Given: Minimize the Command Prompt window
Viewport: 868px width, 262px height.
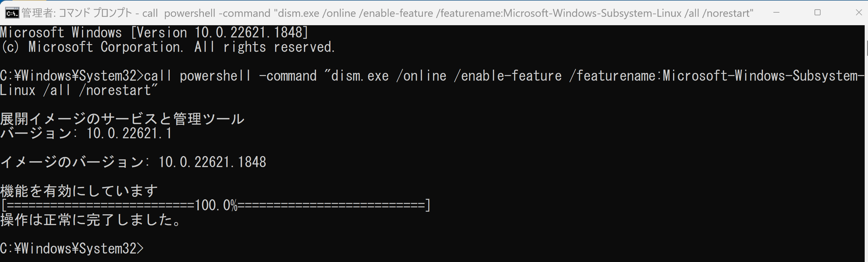Looking at the screenshot, I should pos(776,13).
